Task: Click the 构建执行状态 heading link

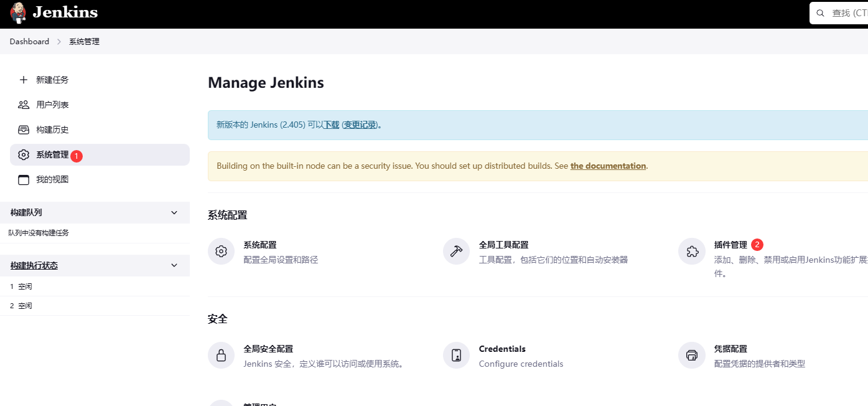Action: pyautogui.click(x=34, y=266)
